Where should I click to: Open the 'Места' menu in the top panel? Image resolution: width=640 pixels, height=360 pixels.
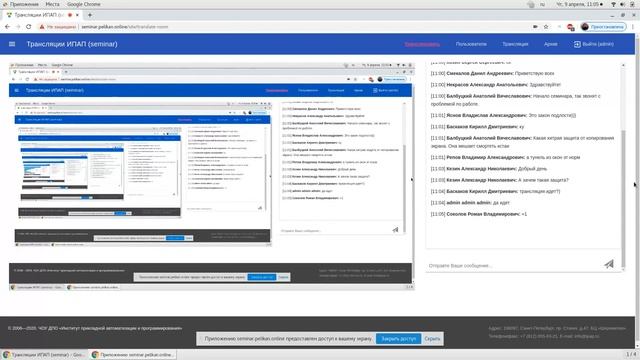pos(52,4)
